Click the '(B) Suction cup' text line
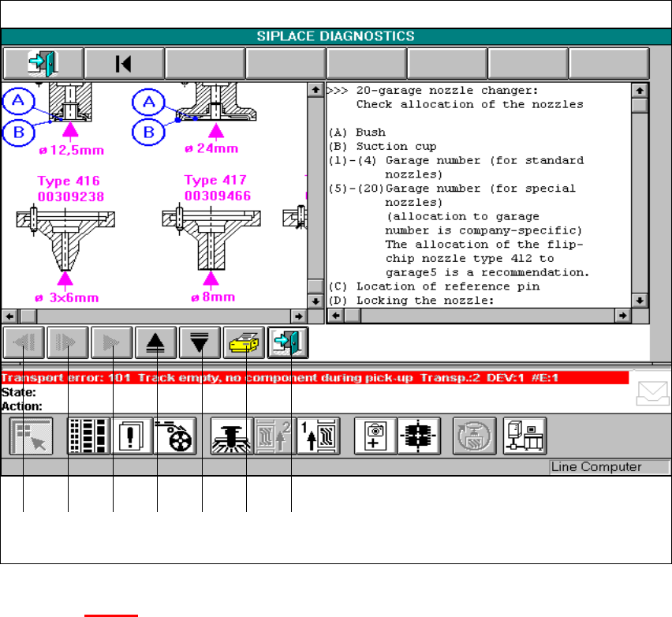672x617 pixels. point(383,146)
